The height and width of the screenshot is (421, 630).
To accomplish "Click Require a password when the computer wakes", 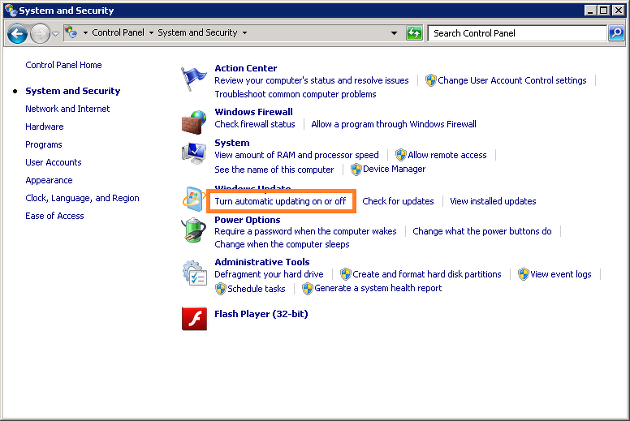I will click(305, 231).
